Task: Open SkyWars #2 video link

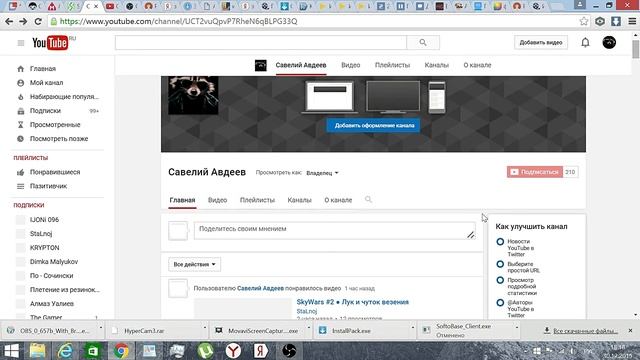Action: click(353, 302)
